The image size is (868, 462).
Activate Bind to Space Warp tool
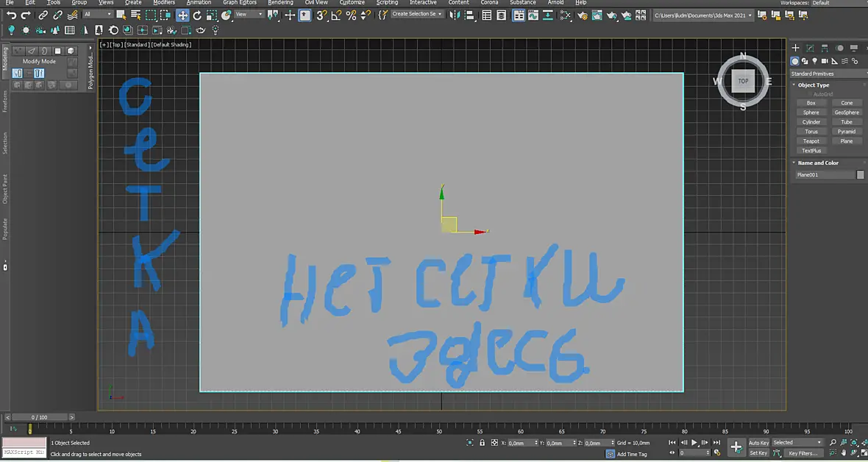pyautogui.click(x=72, y=15)
